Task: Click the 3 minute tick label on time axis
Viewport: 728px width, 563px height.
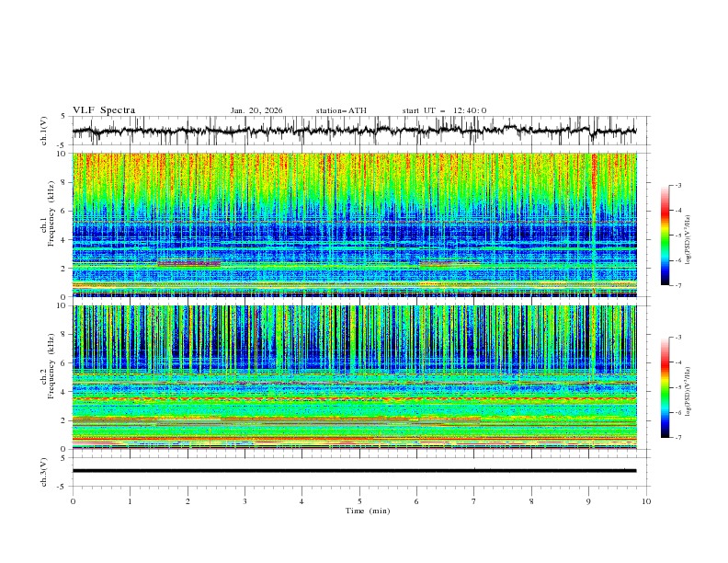Action: (x=245, y=501)
